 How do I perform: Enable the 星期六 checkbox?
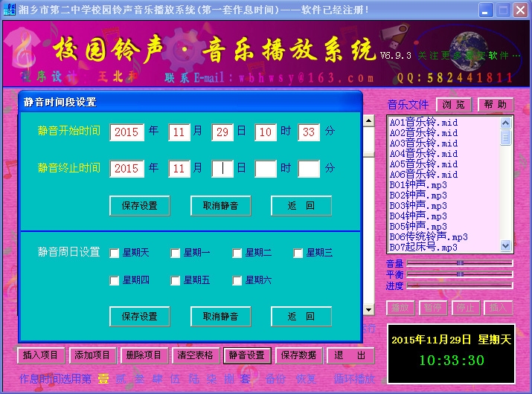coord(237,280)
